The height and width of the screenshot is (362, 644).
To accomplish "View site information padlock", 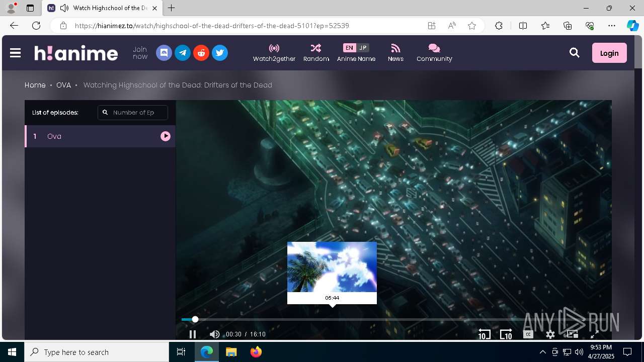I will (63, 26).
